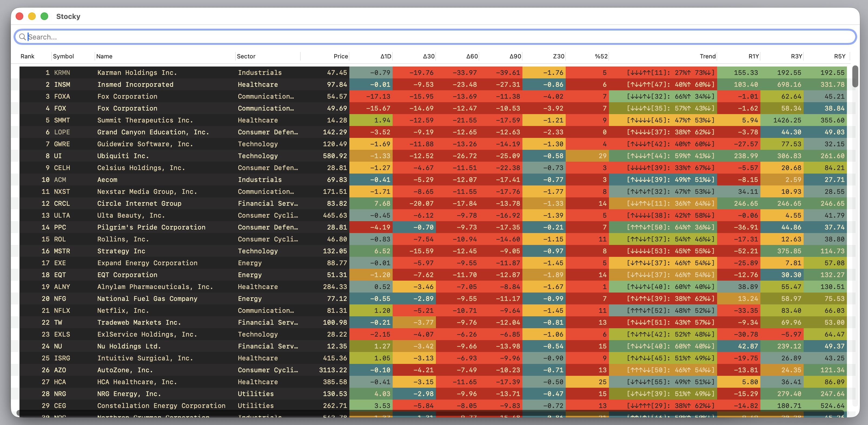Click Karman Holdings Industrials sector cell
The image size is (868, 425).
pos(260,73)
